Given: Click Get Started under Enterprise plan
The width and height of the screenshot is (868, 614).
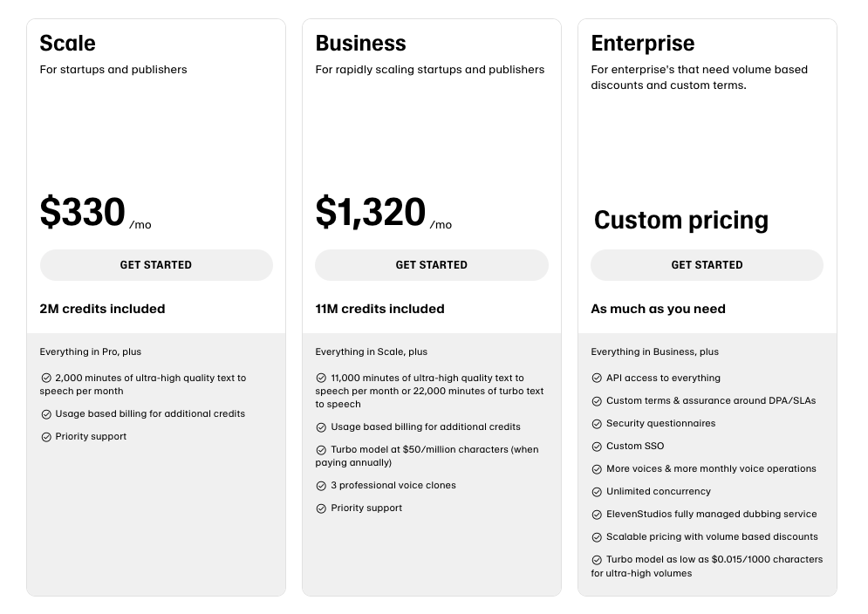Looking at the screenshot, I should pyautogui.click(x=707, y=264).
